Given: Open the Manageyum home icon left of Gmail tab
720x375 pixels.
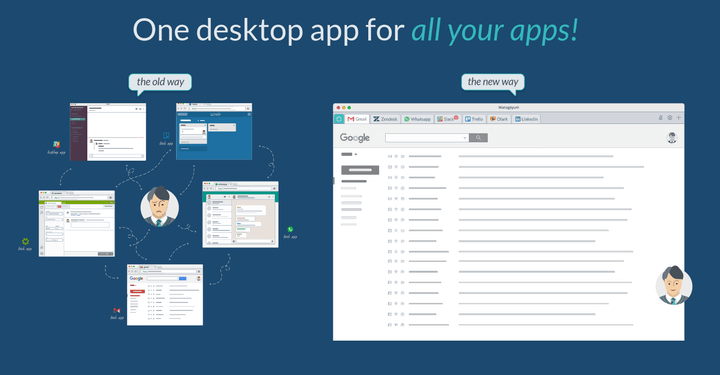Looking at the screenshot, I should [338, 119].
